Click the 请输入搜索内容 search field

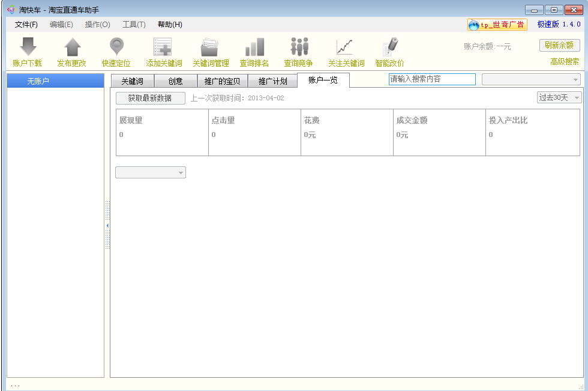(432, 79)
